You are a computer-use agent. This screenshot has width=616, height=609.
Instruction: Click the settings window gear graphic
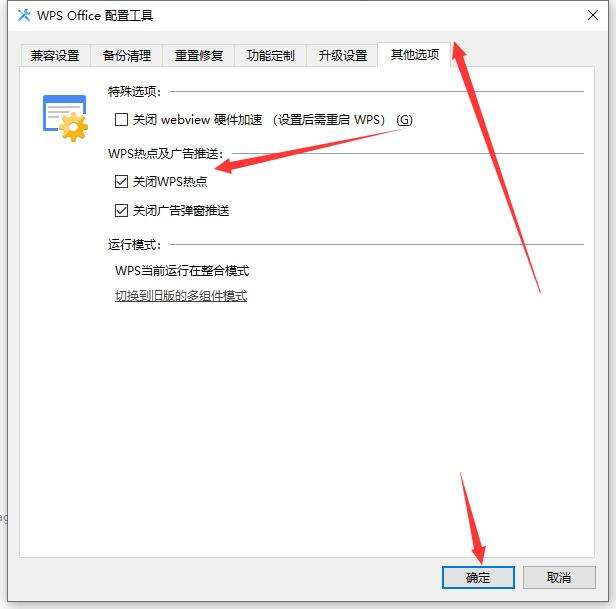[65, 118]
